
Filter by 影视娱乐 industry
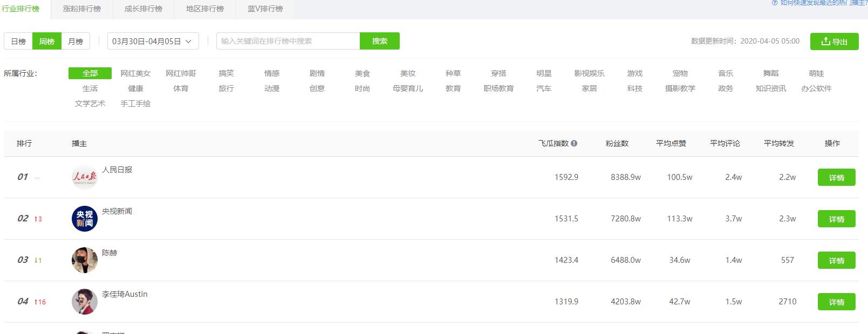[x=589, y=73]
